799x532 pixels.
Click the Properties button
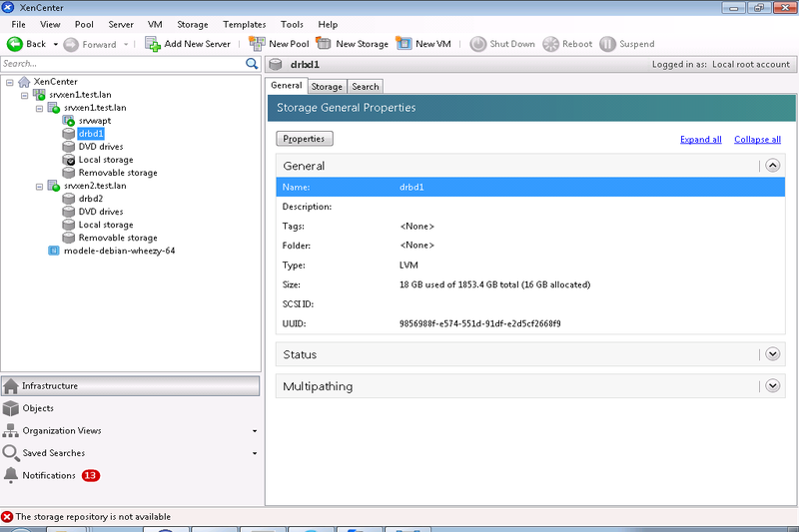click(x=305, y=139)
